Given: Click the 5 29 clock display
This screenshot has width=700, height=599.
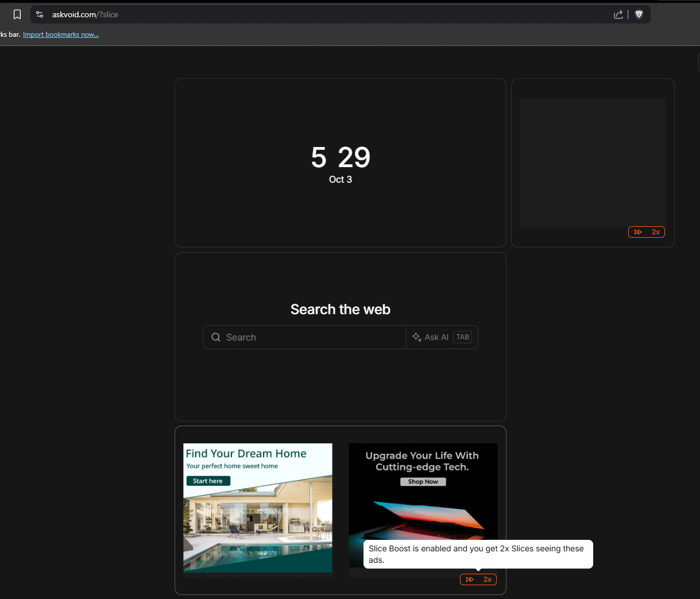Looking at the screenshot, I should pos(341,157).
